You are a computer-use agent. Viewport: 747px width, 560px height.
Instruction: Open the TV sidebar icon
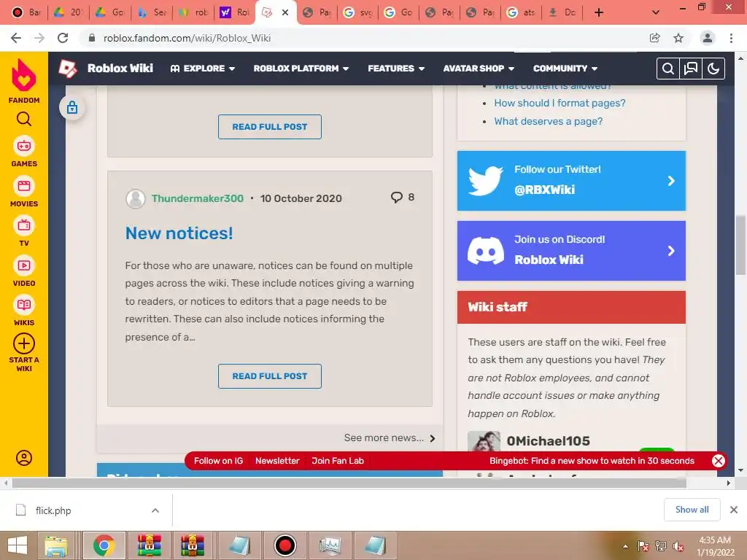click(24, 226)
